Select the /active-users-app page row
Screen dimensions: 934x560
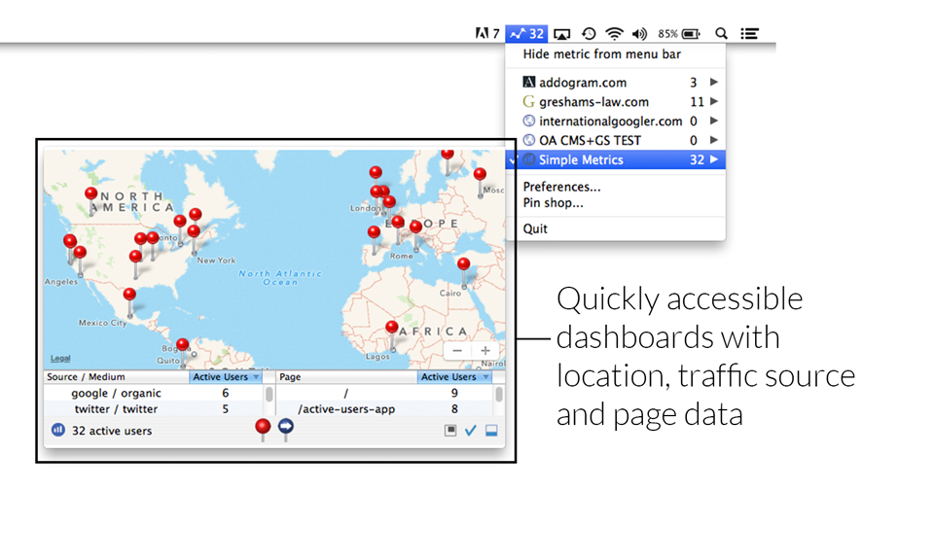(385, 409)
